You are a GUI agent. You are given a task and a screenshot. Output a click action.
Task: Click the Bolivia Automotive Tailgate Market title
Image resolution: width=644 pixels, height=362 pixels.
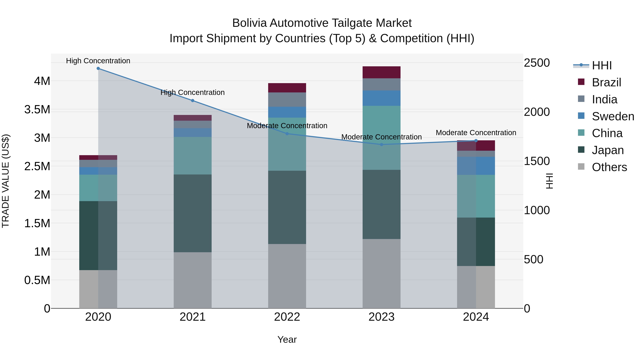(322, 23)
